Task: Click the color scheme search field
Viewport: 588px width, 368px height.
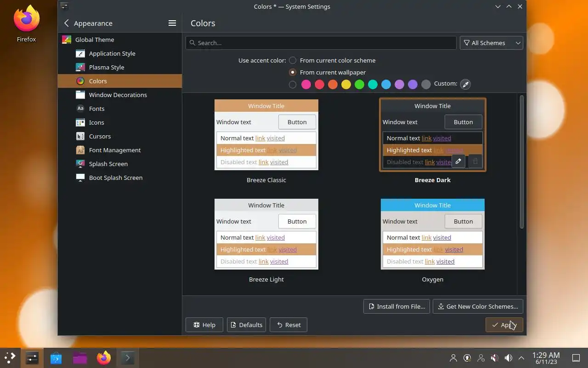Action: [321, 43]
